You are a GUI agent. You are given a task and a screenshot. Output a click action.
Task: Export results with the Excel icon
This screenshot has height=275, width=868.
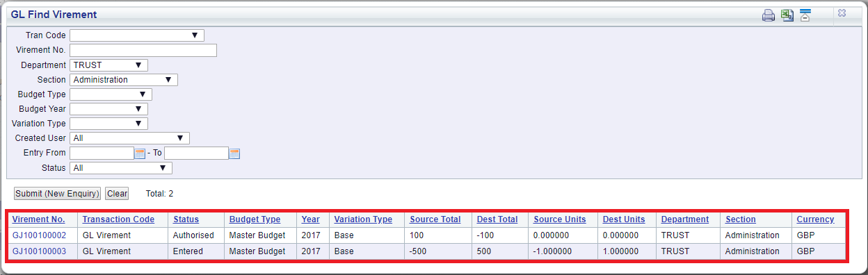click(787, 15)
